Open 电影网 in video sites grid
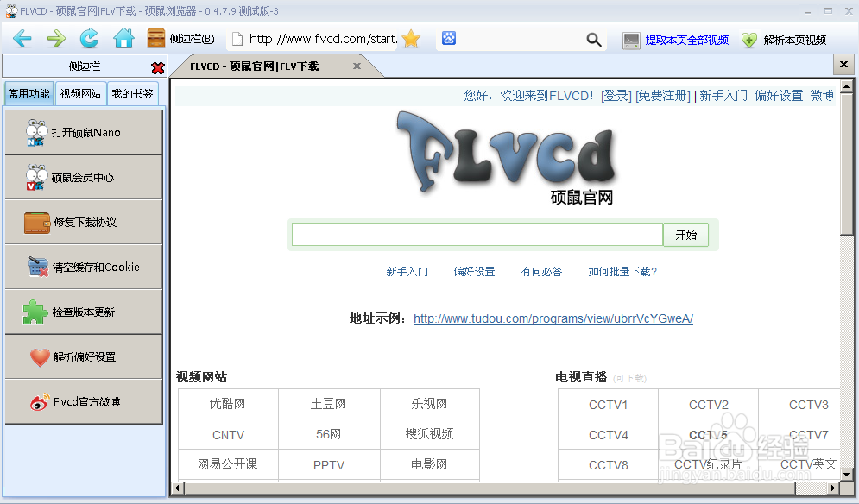 [x=430, y=464]
